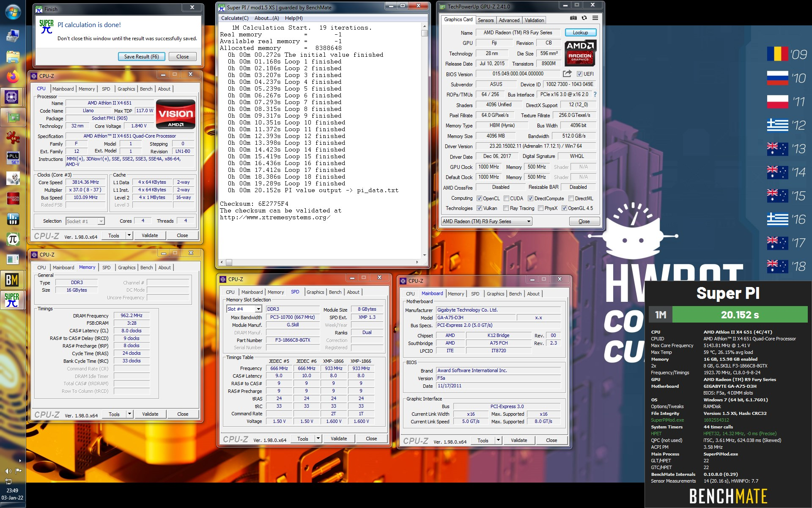Open the Windows Start menu orb
This screenshot has height=508, width=812.
pyautogui.click(x=13, y=12)
